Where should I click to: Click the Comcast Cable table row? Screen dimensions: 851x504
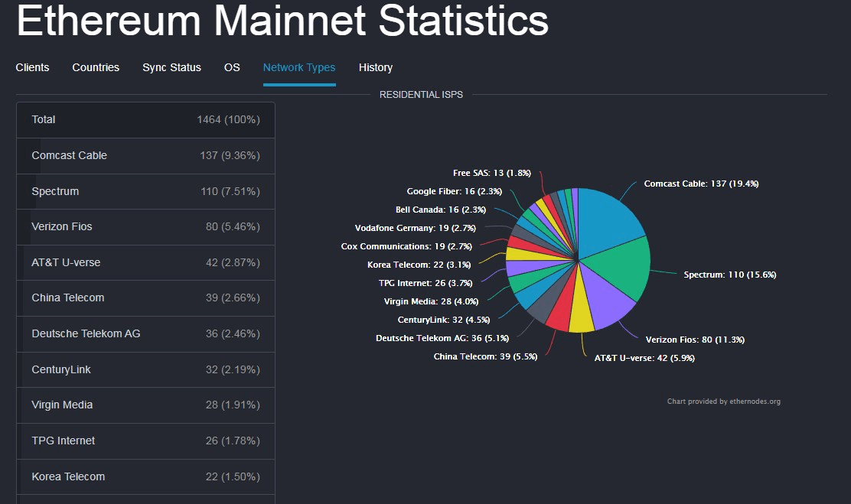145,156
